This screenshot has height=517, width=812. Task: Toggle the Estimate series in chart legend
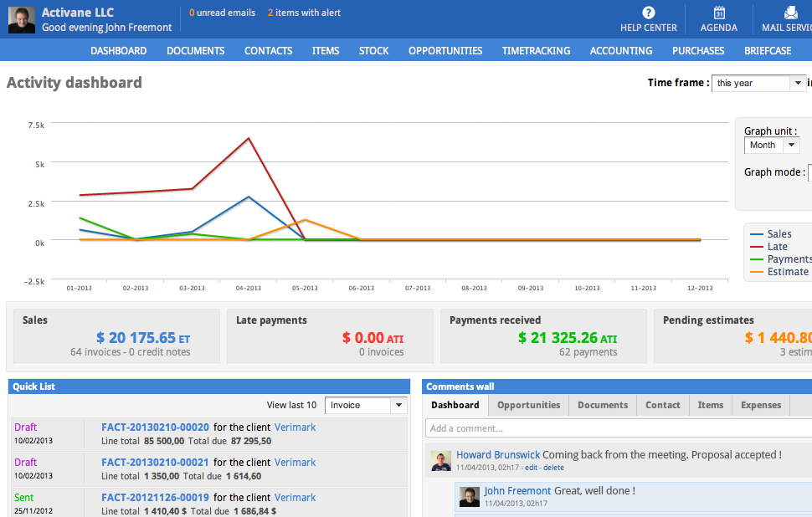[x=787, y=272]
